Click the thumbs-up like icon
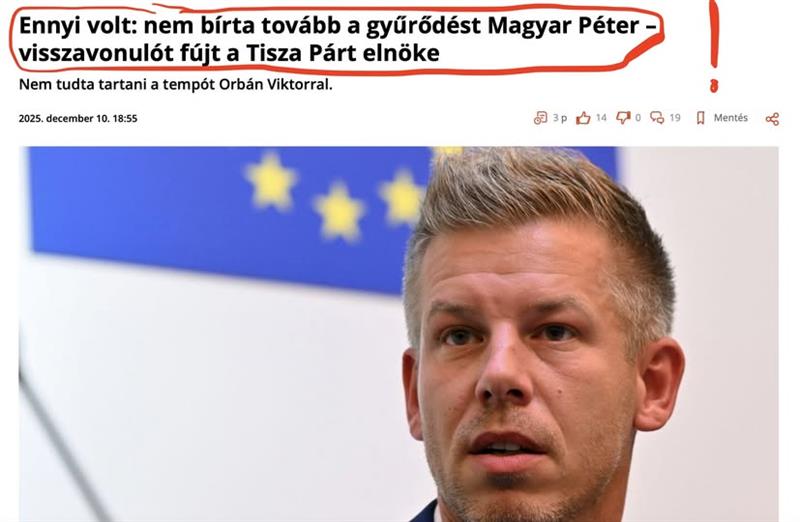Image resolution: width=800 pixels, height=522 pixels. click(583, 118)
